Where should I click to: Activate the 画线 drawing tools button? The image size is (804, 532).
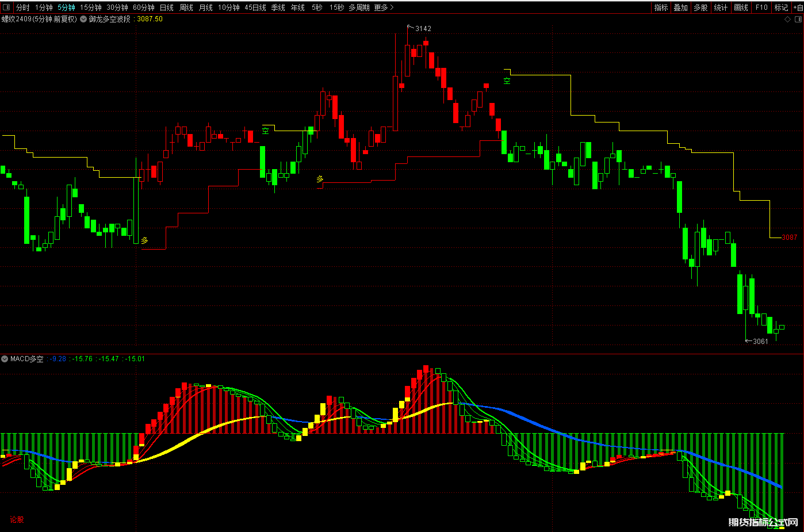coord(741,7)
